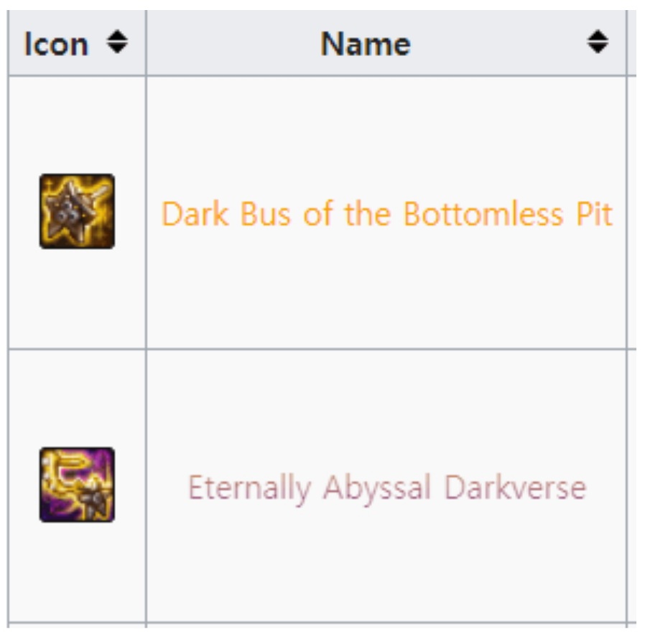Click empty space below Dark Bus link
This screenshot has height=644, width=645.
point(386,288)
